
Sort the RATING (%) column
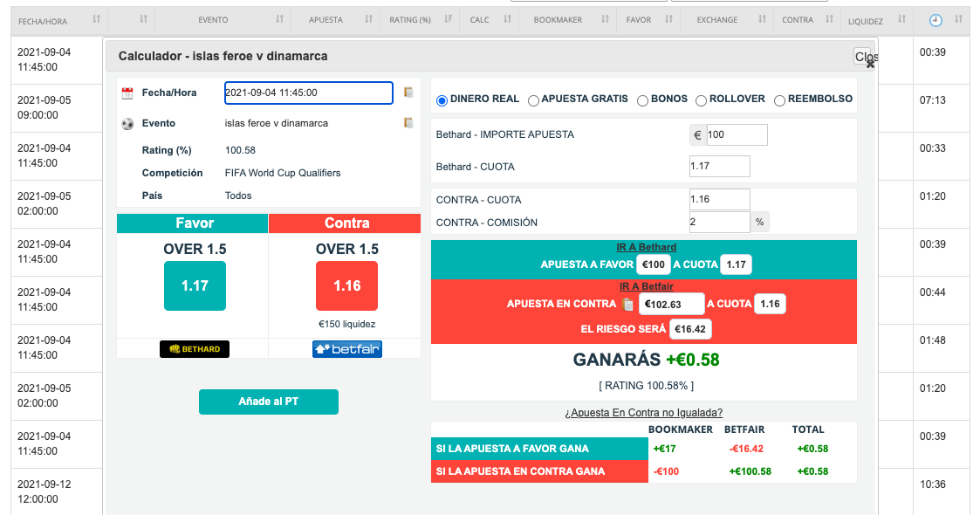pos(449,19)
